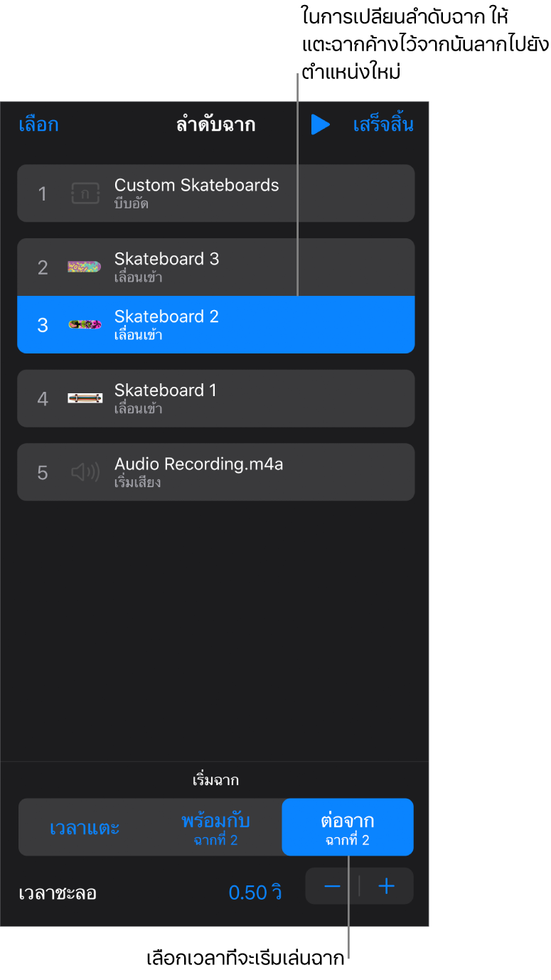551x980 pixels.
Task: Click the Audio Recording speaker icon
Action: (85, 472)
